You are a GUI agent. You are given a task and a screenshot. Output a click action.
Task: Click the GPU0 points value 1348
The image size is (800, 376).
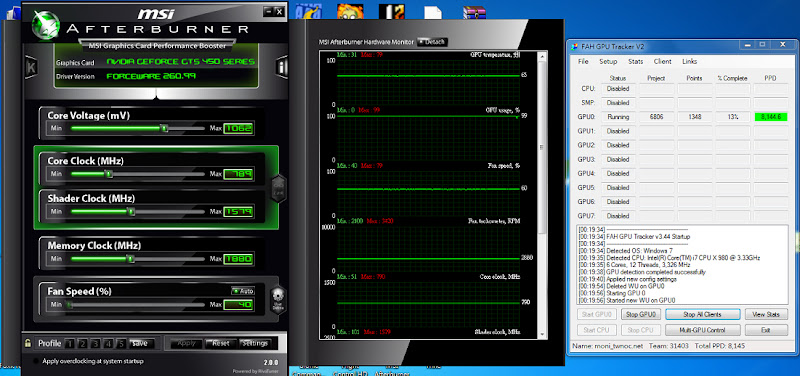click(694, 117)
